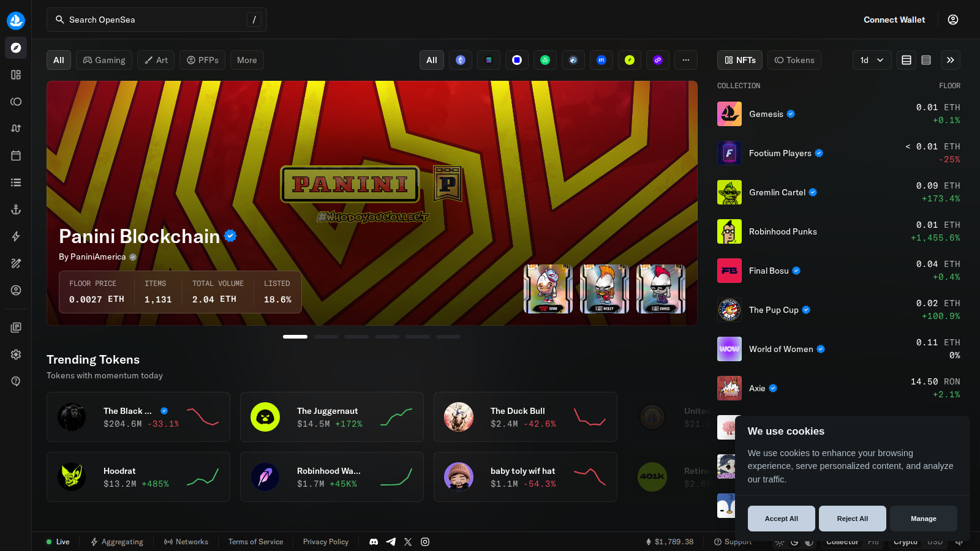
Task: Open the account profile icon at top right
Action: [x=953, y=20]
